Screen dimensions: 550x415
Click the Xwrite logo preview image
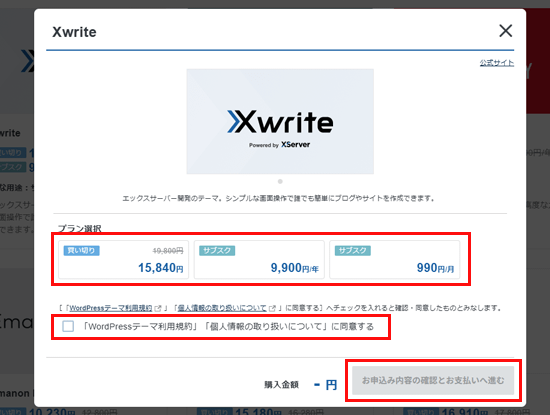pos(280,121)
